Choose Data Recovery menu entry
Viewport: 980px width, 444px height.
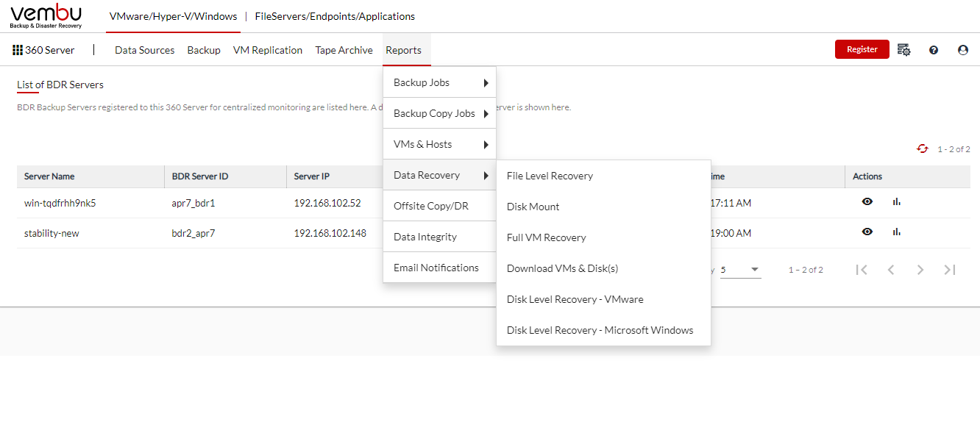440,175
